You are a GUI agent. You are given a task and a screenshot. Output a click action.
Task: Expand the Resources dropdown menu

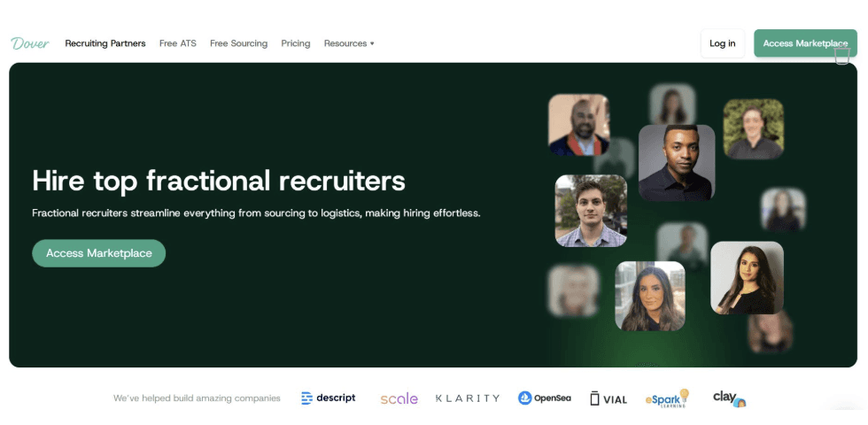pos(349,43)
